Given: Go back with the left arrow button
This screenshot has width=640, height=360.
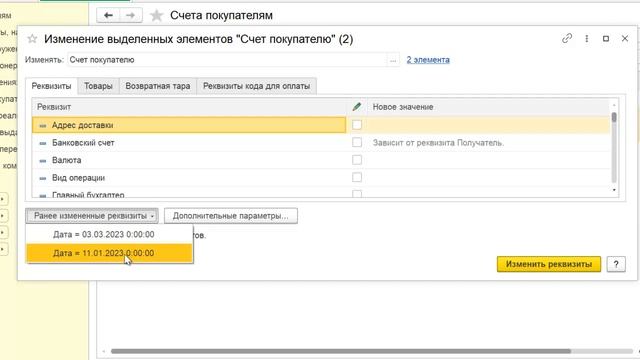Looking at the screenshot, I should tap(108, 16).
